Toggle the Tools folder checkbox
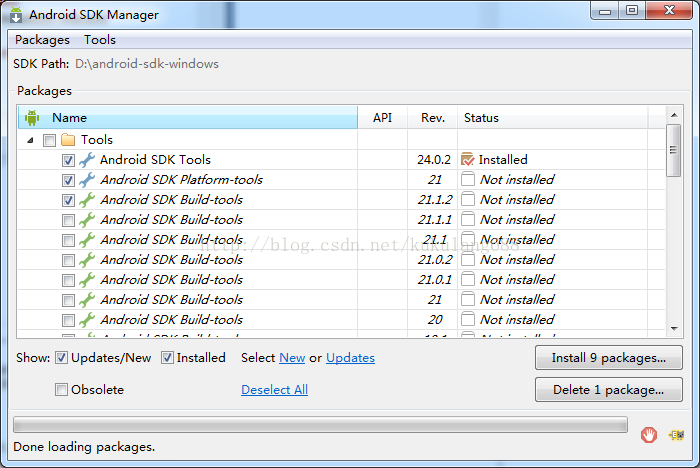This screenshot has width=700, height=468. (49, 140)
